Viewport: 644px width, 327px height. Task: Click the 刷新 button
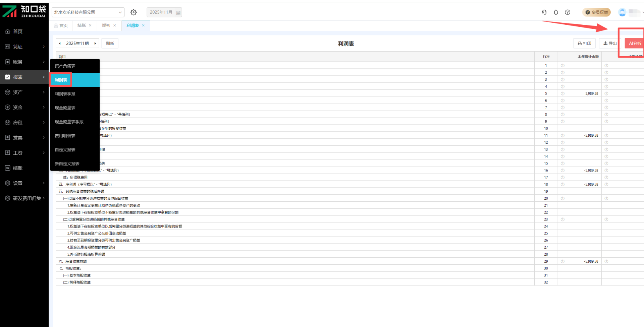point(110,44)
